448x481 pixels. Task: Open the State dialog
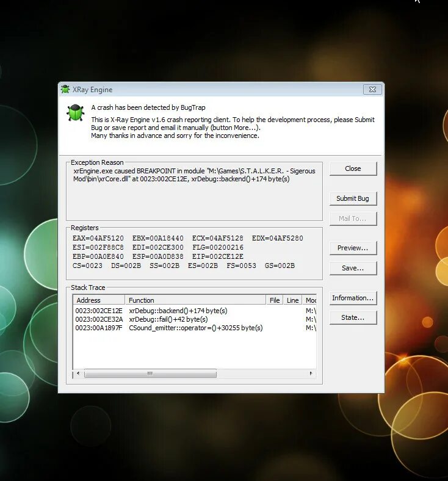coord(353,317)
